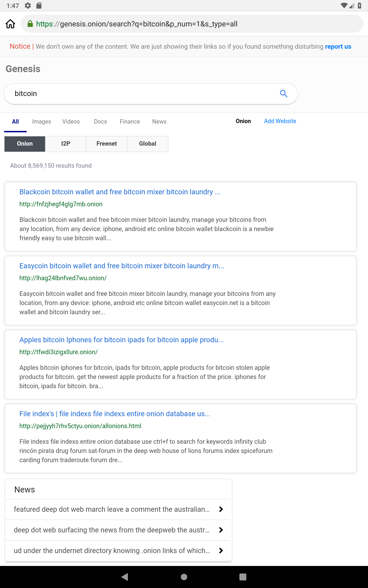Tap Android back navigation button
368x588 pixels.
(x=125, y=577)
